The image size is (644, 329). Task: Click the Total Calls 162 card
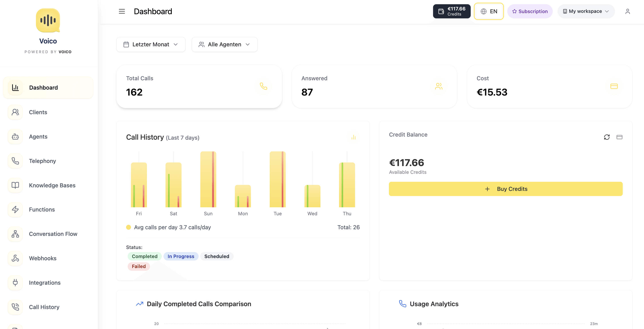click(x=199, y=86)
